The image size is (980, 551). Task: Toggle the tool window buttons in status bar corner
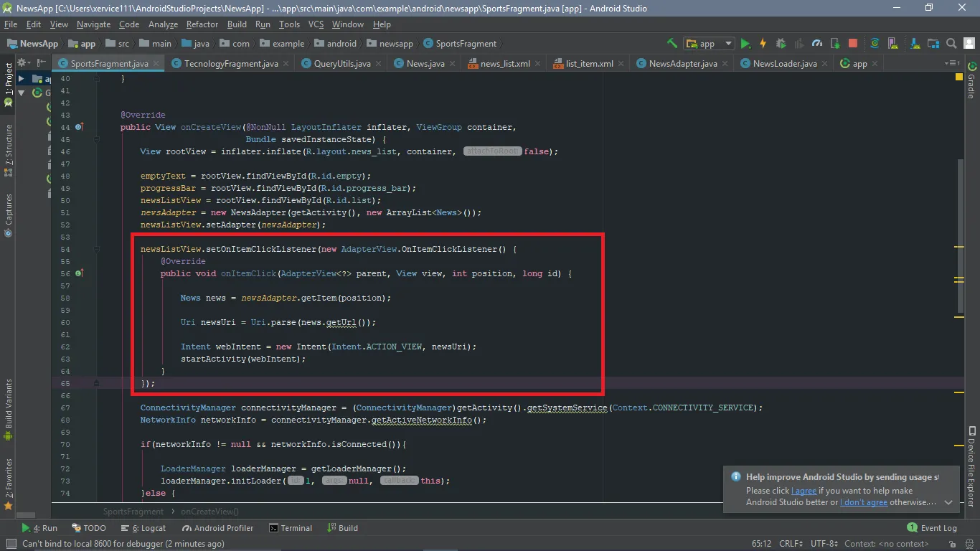tap(11, 544)
